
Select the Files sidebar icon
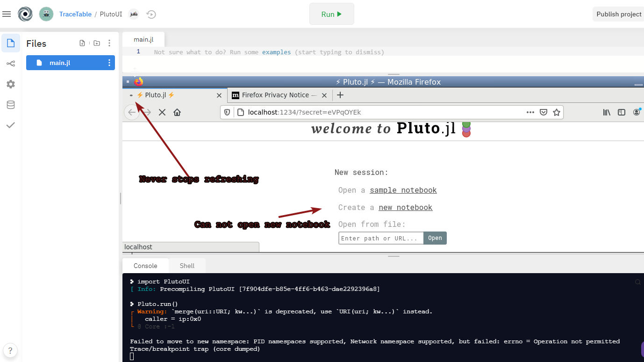point(11,43)
